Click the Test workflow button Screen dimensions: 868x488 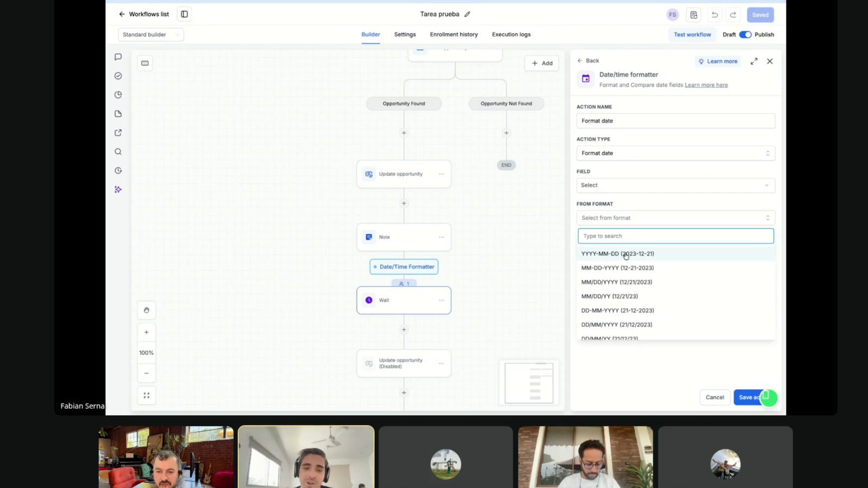coord(692,35)
